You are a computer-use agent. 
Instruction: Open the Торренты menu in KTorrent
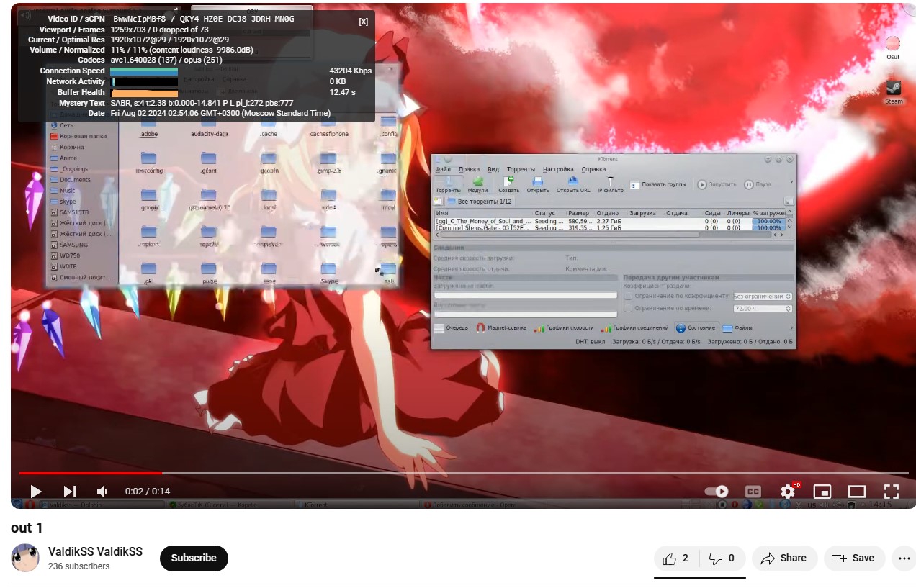pyautogui.click(x=521, y=169)
